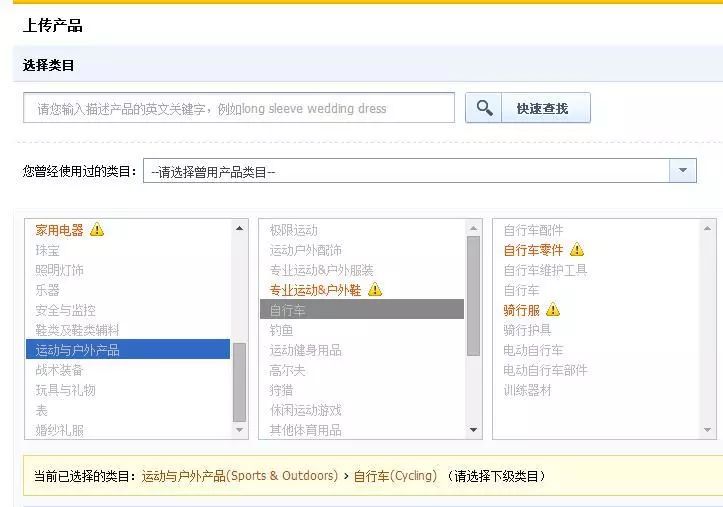The image size is (723, 507).
Task: Open the 曾用产品类目 dropdown
Action: [408, 171]
